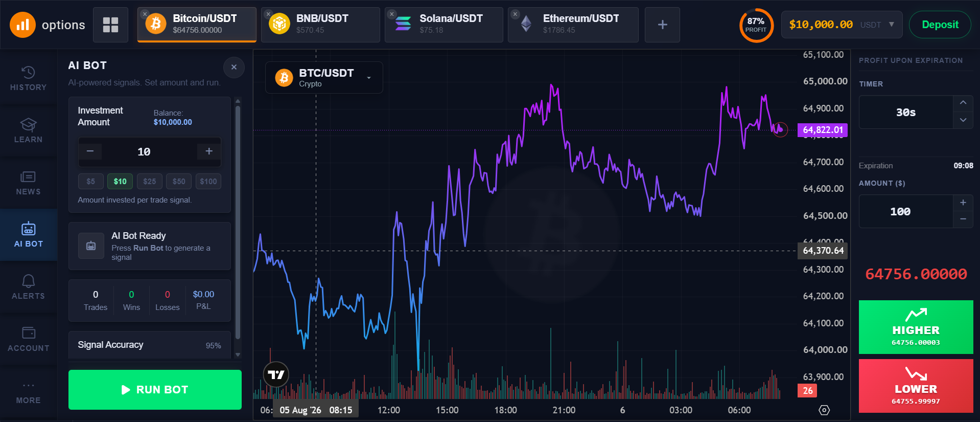
Task: Click the Lower trade button
Action: [916, 386]
